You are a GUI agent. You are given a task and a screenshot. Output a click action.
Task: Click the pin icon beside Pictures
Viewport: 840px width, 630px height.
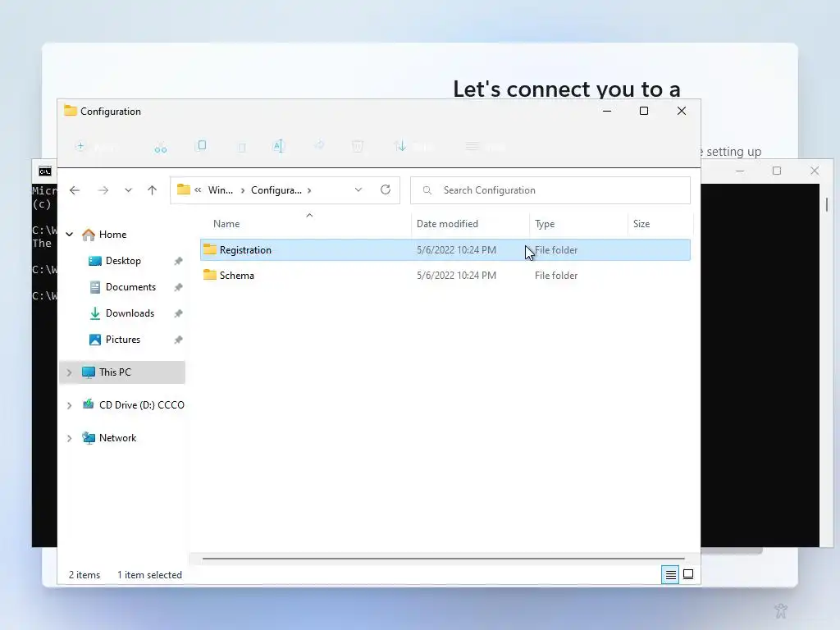(178, 340)
